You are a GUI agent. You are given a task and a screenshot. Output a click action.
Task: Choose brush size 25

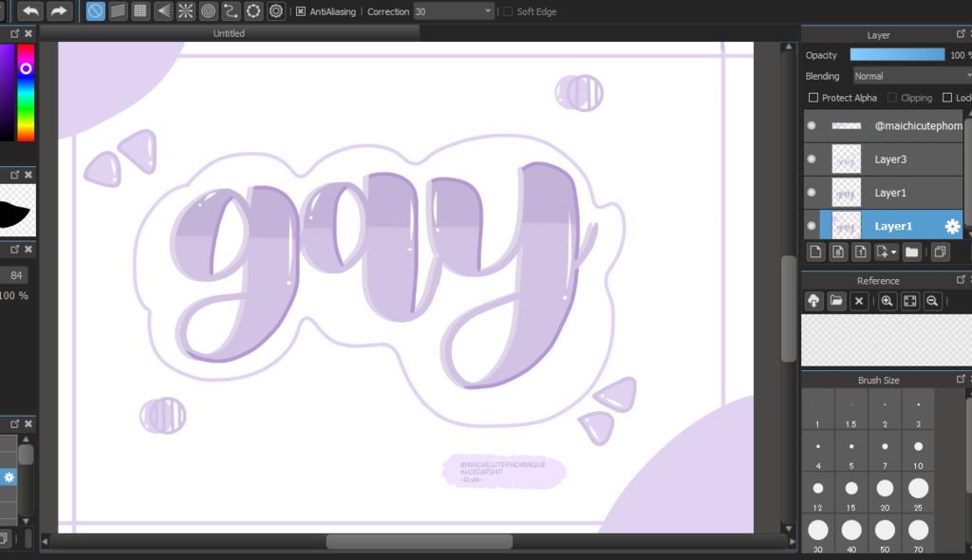coord(918,494)
